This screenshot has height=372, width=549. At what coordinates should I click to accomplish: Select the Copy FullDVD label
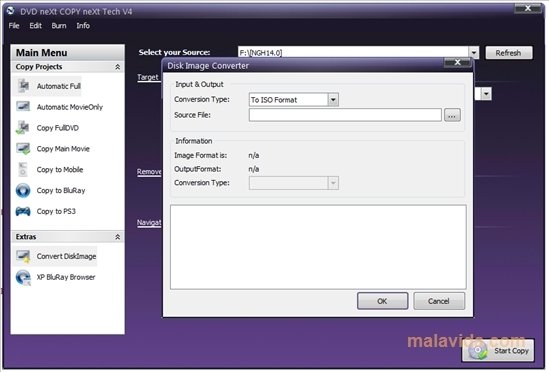click(58, 128)
